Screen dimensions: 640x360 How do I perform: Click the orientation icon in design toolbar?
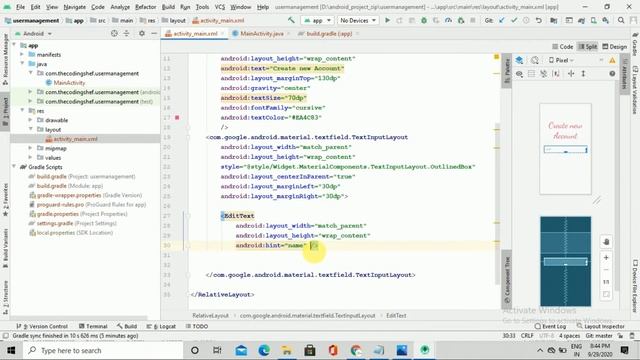[x=535, y=60]
